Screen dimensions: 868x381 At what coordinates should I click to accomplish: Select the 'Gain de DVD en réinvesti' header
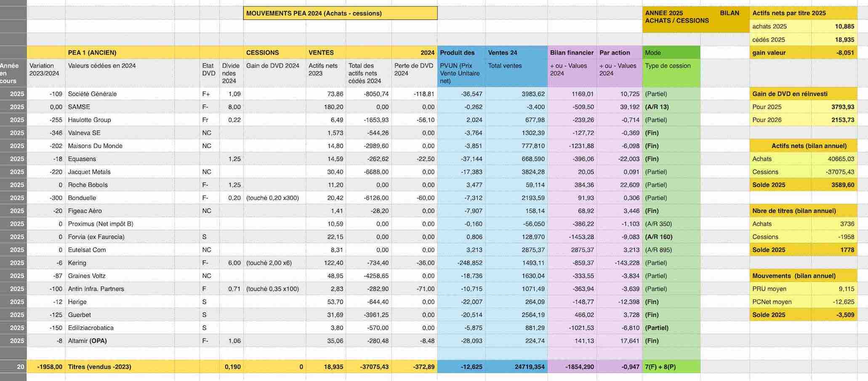pyautogui.click(x=803, y=94)
